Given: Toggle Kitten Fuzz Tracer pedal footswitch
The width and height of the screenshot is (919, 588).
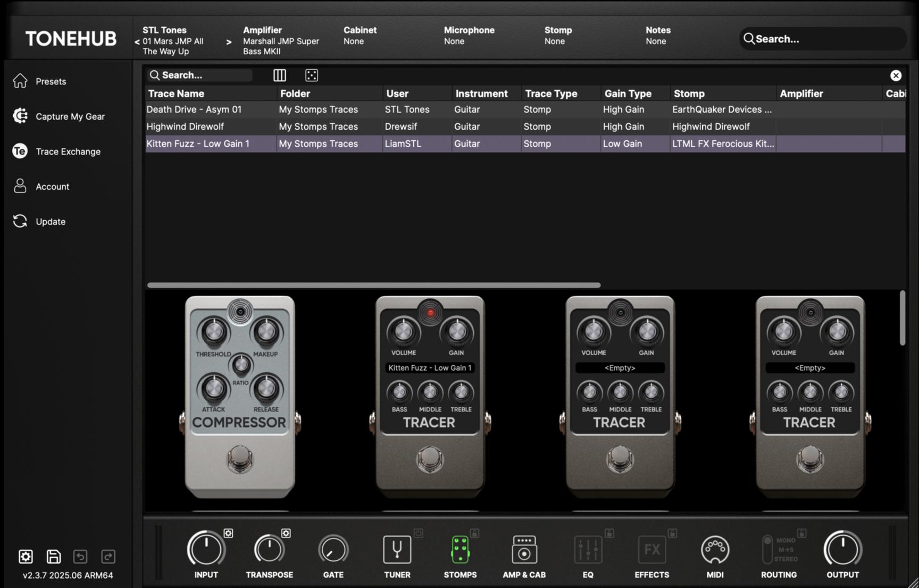Looking at the screenshot, I should 430,460.
